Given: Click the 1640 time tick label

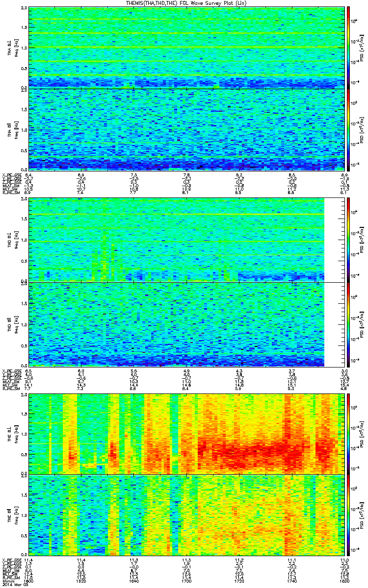Looking at the screenshot, I should [x=134, y=582].
